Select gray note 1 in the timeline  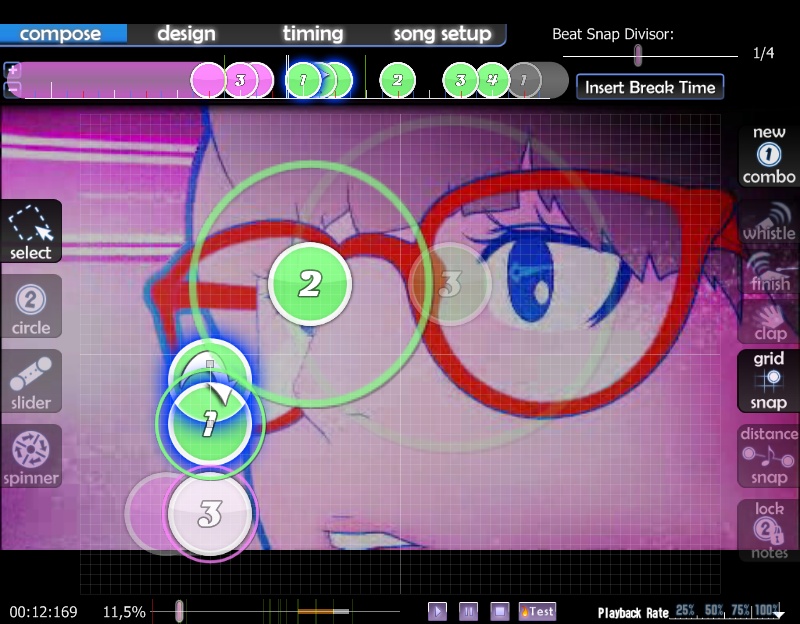(x=524, y=80)
